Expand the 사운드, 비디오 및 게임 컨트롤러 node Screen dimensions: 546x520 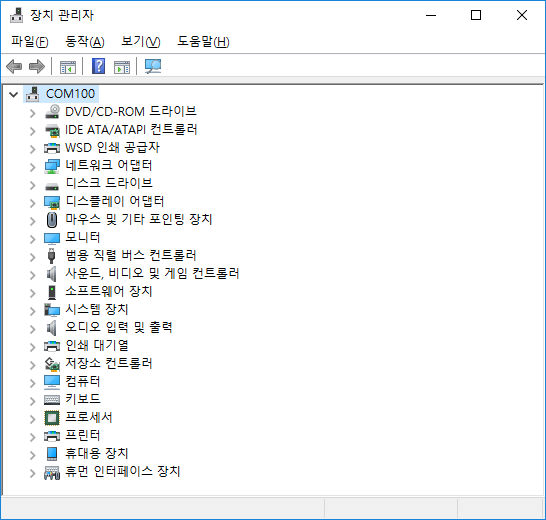pos(32,275)
